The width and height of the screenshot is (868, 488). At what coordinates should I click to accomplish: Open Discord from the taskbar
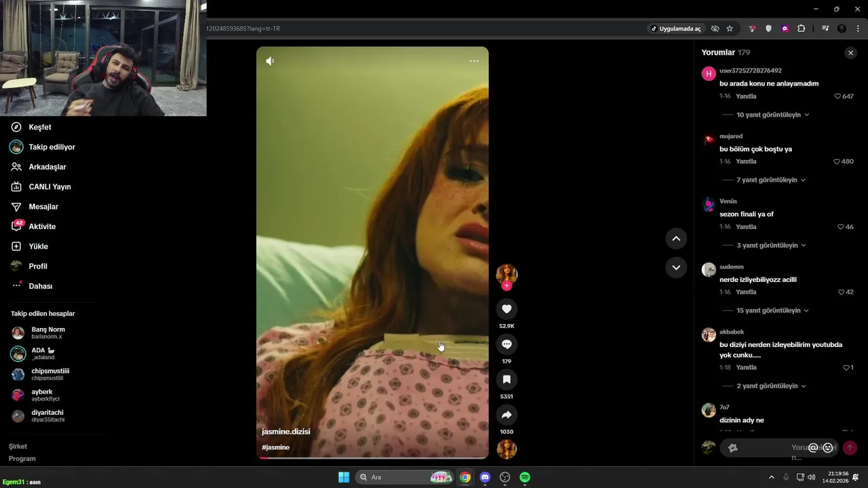(x=485, y=477)
